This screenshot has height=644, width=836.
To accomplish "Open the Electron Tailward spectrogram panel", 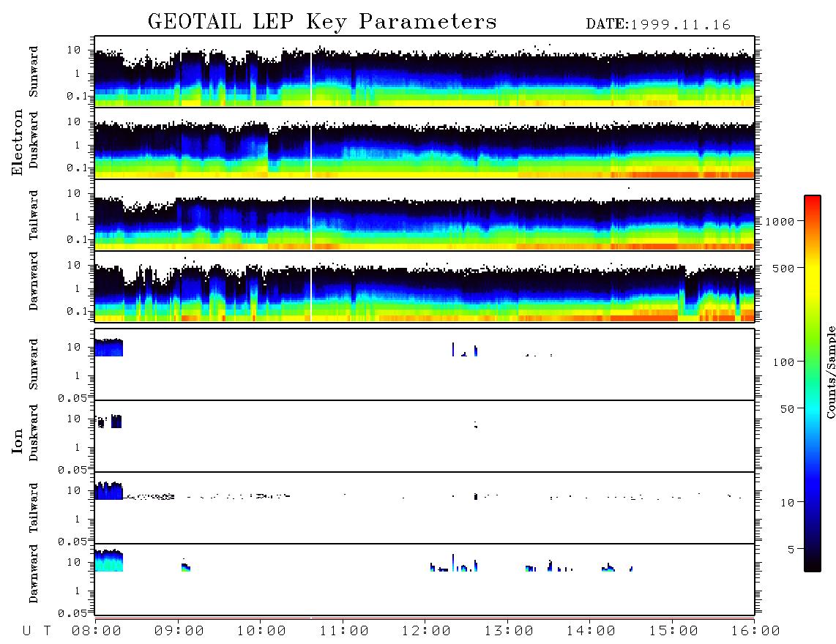I will pos(425,215).
